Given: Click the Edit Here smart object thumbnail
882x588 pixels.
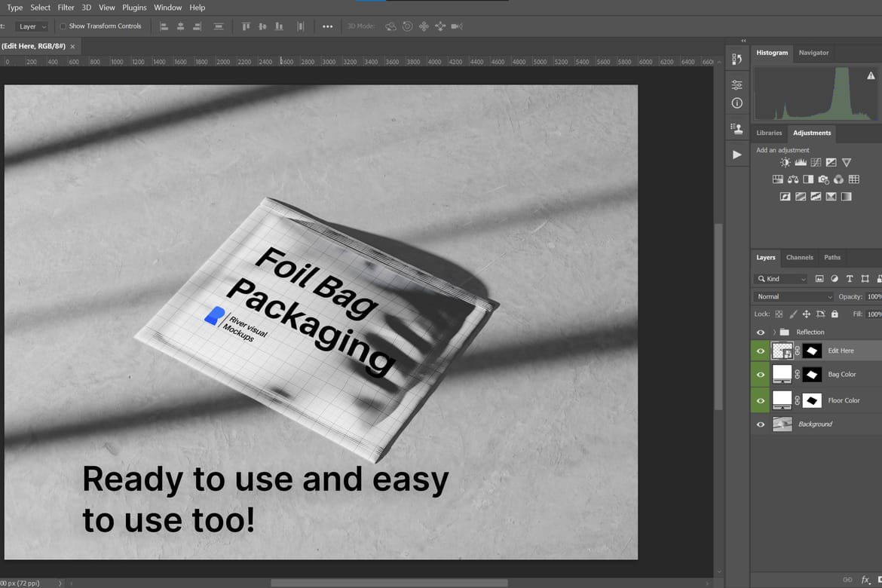Looking at the screenshot, I should (782, 351).
